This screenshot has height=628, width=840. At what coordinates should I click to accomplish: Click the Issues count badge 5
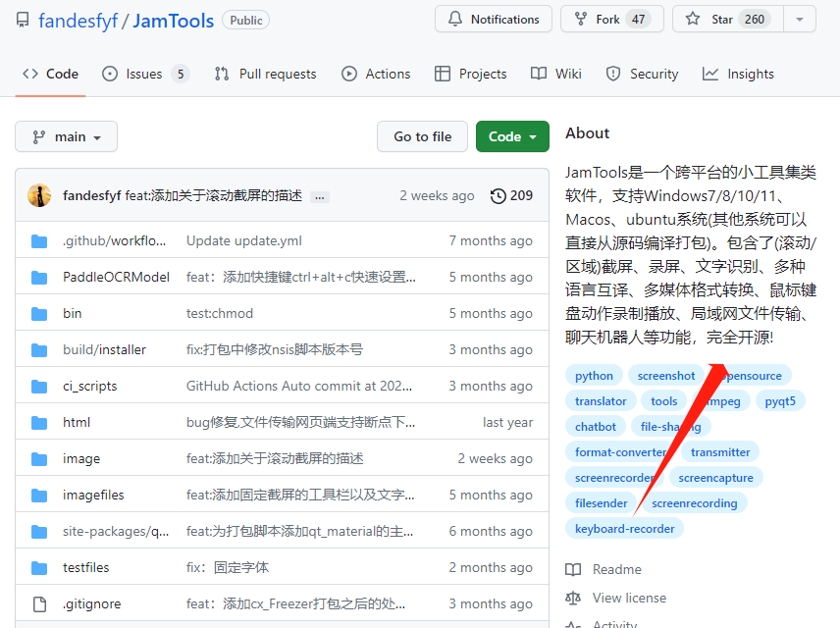(x=181, y=74)
